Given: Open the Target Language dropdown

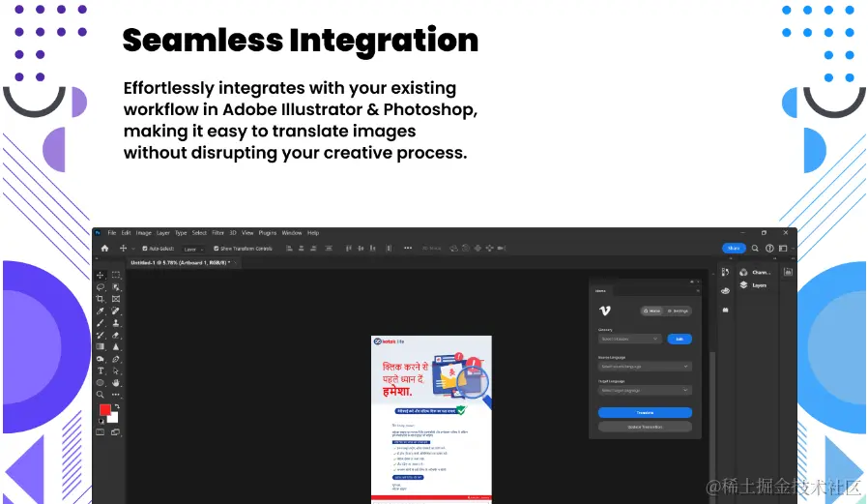Looking at the screenshot, I should pos(645,391).
